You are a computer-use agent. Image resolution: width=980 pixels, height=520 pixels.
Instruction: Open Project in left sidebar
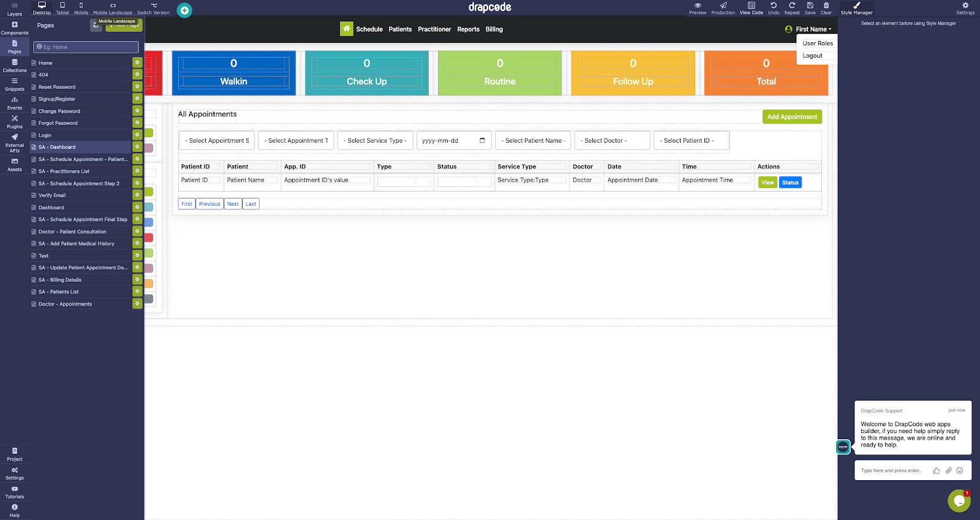[14, 454]
